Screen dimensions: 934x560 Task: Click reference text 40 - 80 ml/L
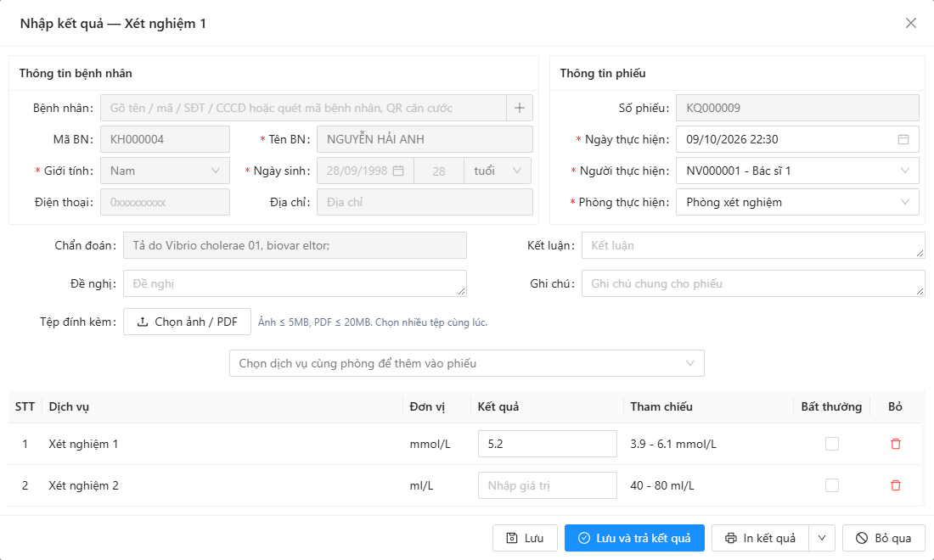pyautogui.click(x=662, y=485)
